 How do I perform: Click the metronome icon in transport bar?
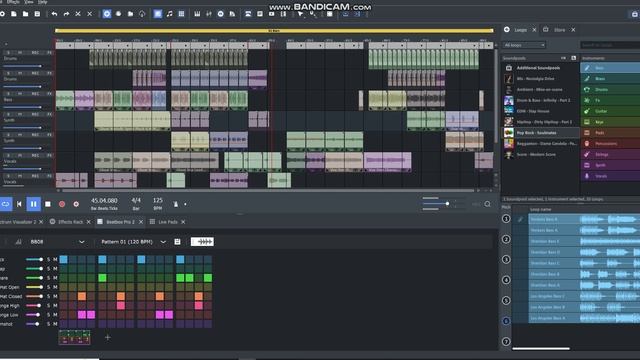[x=176, y=204]
